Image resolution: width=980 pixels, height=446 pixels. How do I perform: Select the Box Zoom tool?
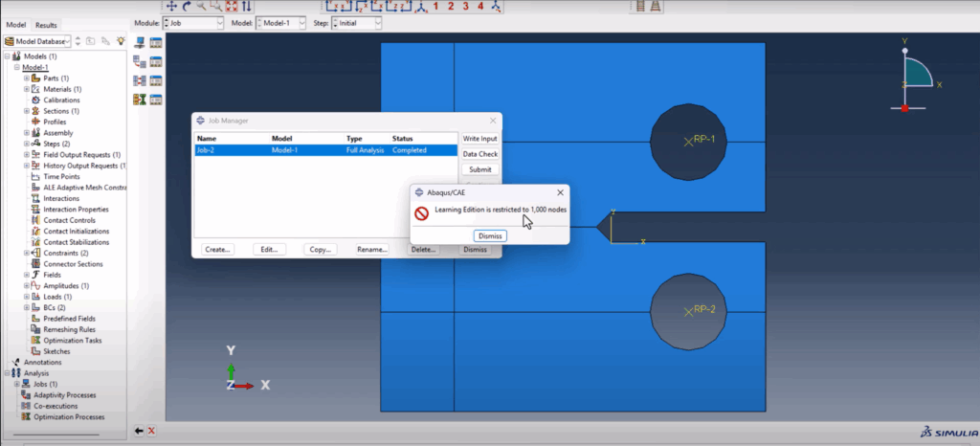(x=216, y=7)
